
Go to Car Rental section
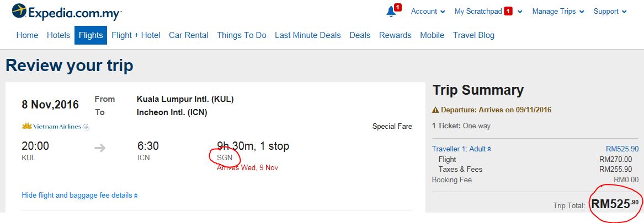click(x=189, y=35)
